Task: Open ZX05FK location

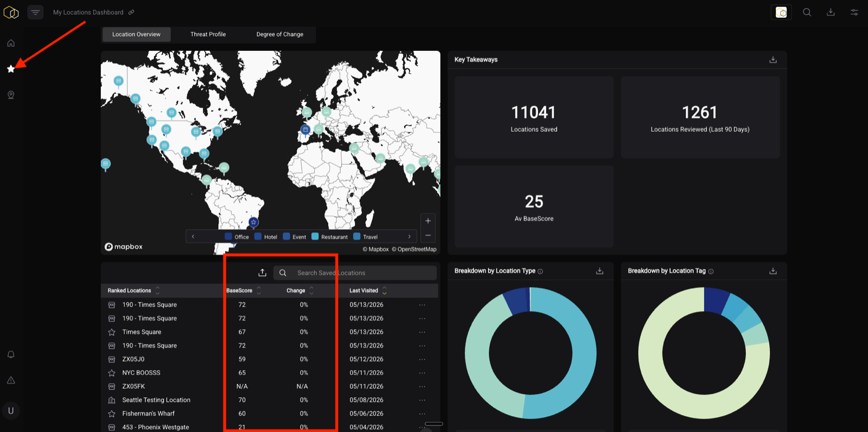Action: tap(133, 386)
